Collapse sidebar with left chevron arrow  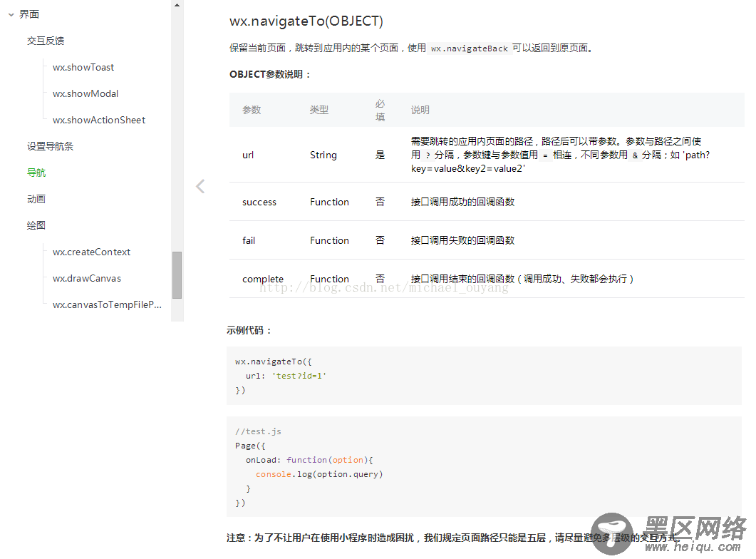(200, 186)
